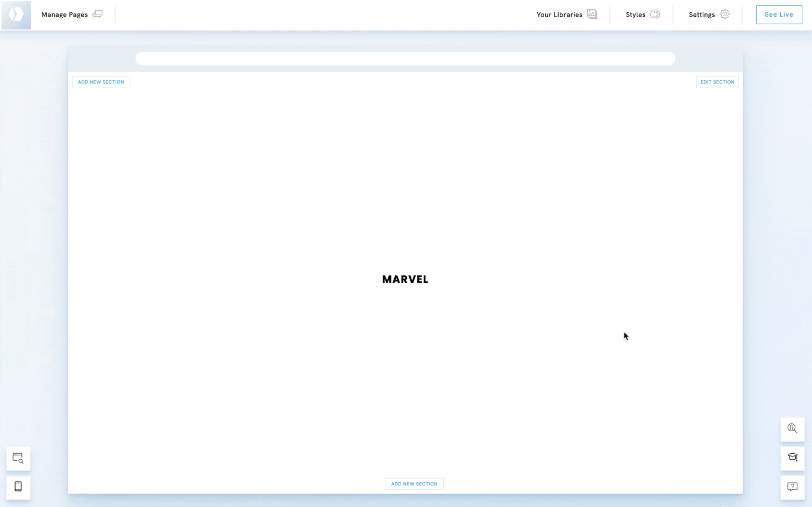Open help chat with question mark icon

tap(792, 487)
